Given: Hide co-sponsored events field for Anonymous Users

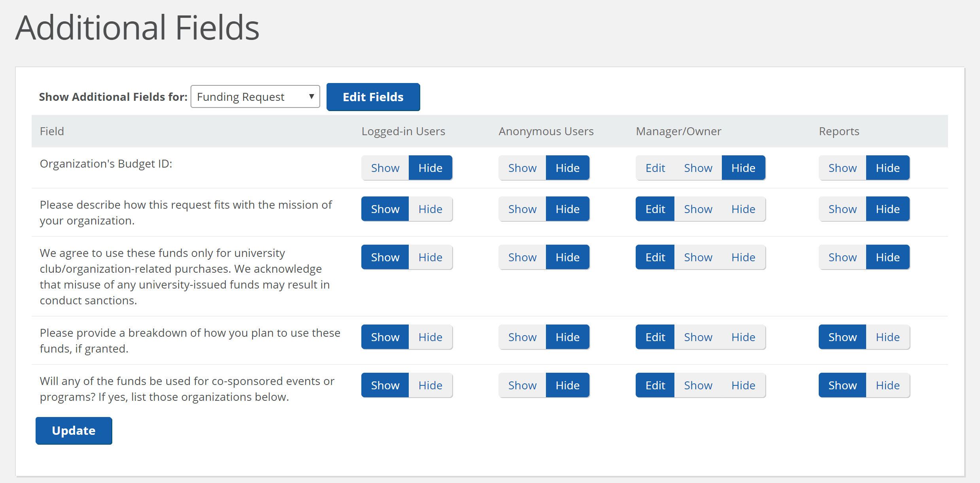Looking at the screenshot, I should coord(568,385).
